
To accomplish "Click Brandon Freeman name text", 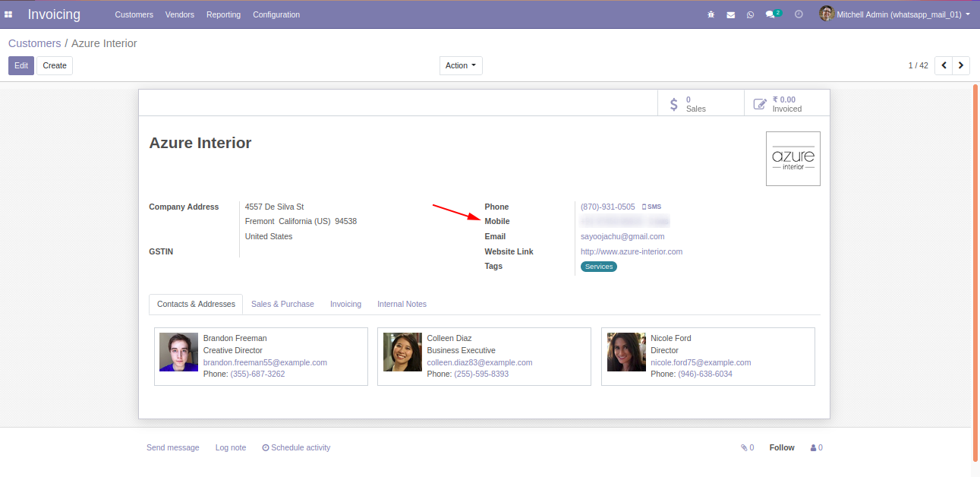I will (235, 338).
